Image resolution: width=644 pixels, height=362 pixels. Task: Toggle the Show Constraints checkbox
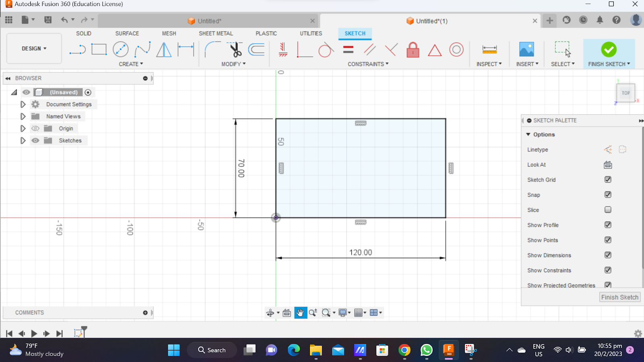click(x=608, y=270)
